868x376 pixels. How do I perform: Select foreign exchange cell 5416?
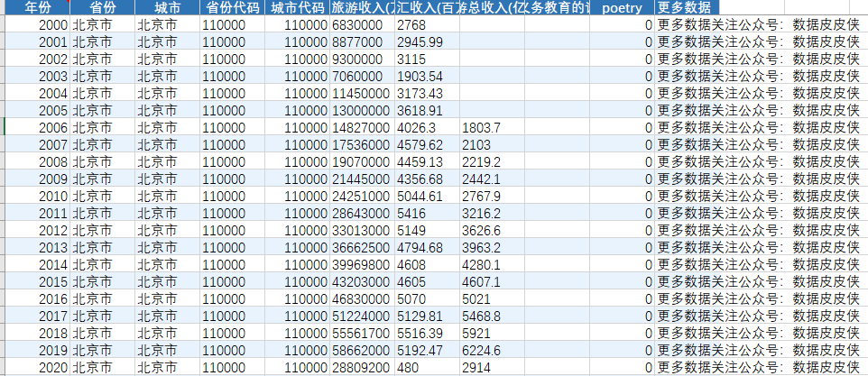point(427,214)
